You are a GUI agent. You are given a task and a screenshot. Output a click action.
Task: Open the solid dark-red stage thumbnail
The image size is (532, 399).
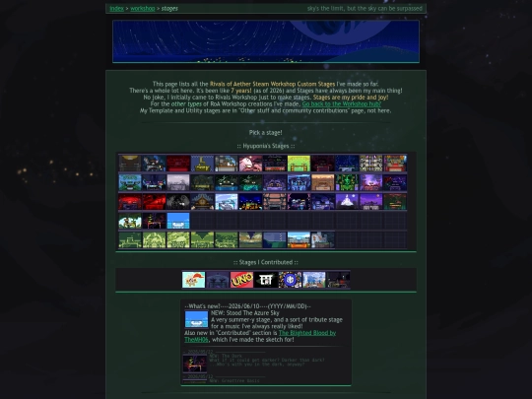click(x=178, y=164)
